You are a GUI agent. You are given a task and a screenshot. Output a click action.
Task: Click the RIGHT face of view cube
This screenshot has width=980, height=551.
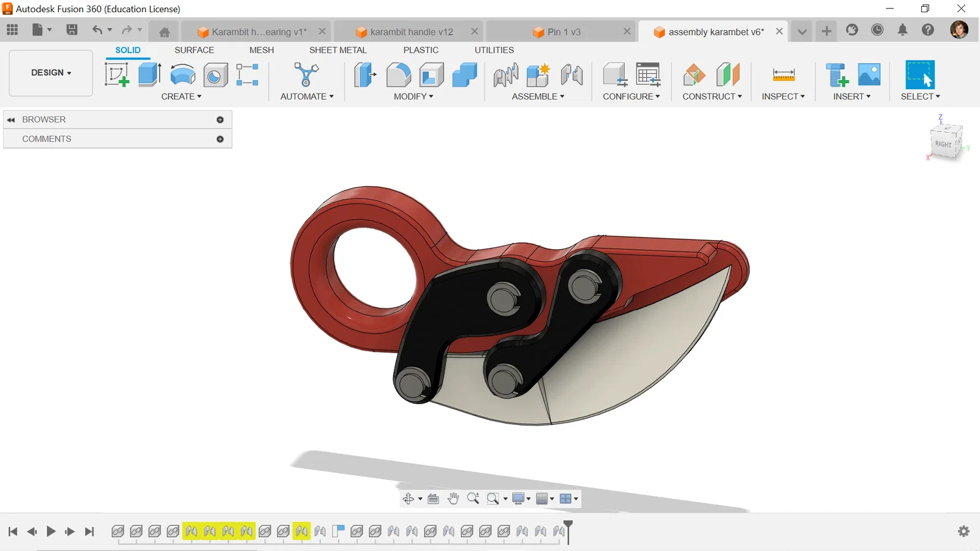coord(943,144)
